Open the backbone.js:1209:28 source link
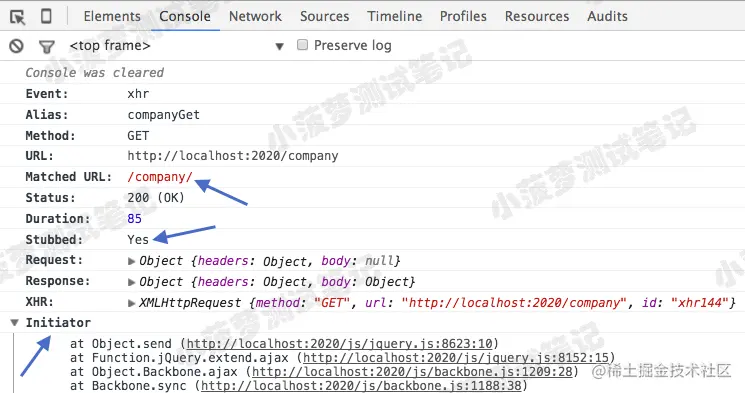The width and height of the screenshot is (745, 393). 412,372
